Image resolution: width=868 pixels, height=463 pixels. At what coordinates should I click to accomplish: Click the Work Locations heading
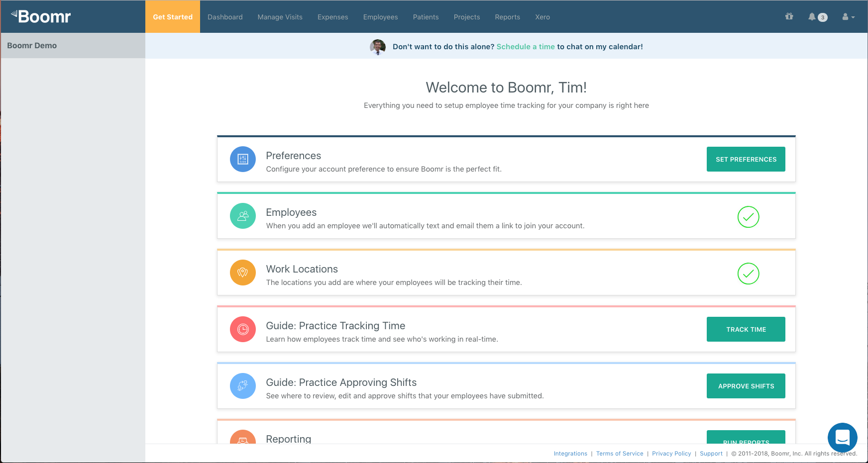point(302,269)
